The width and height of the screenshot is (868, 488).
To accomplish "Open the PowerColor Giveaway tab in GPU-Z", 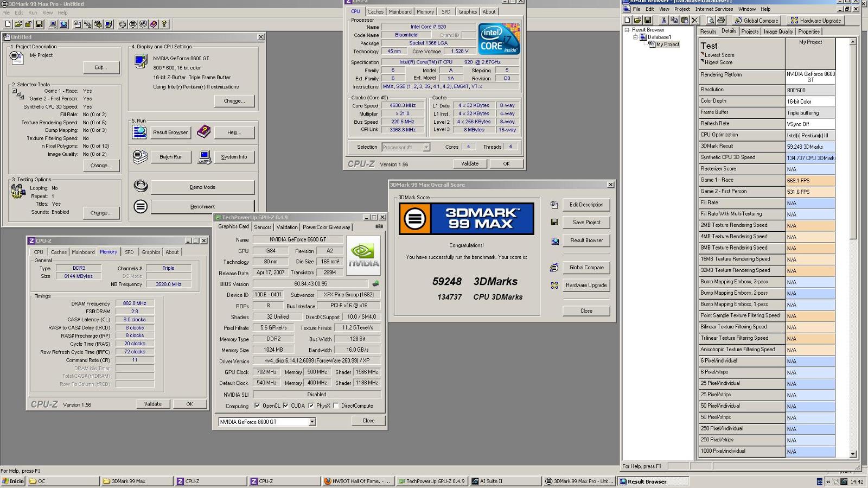I will coord(326,227).
